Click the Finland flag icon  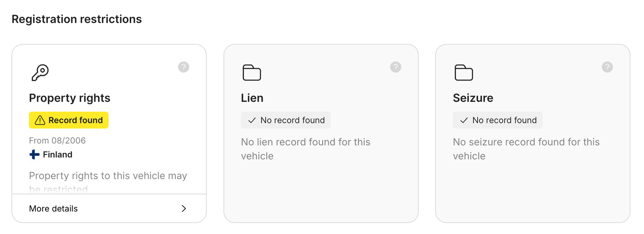coord(35,154)
